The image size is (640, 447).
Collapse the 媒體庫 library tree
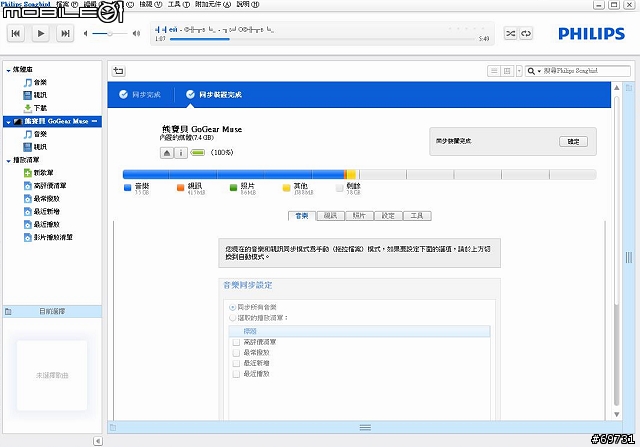8,71
